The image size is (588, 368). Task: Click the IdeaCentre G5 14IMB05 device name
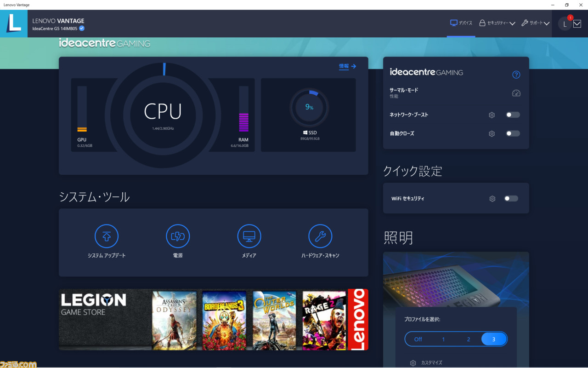55,29
